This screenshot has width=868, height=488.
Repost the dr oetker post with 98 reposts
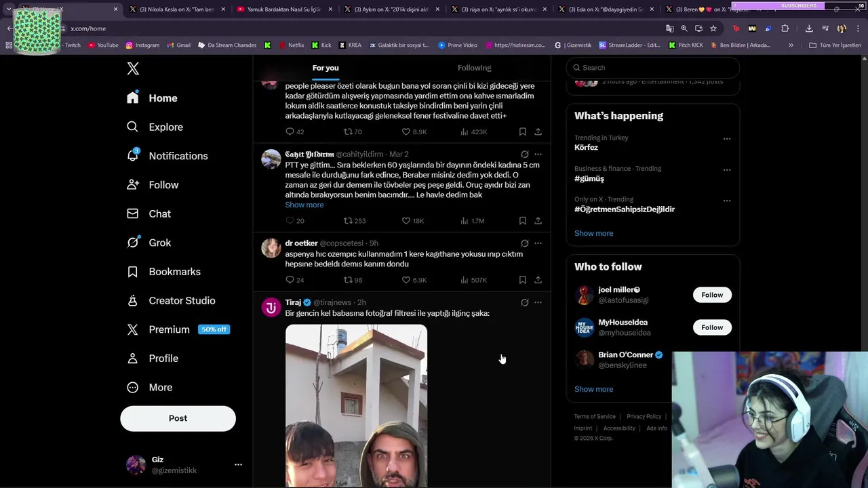pos(353,280)
